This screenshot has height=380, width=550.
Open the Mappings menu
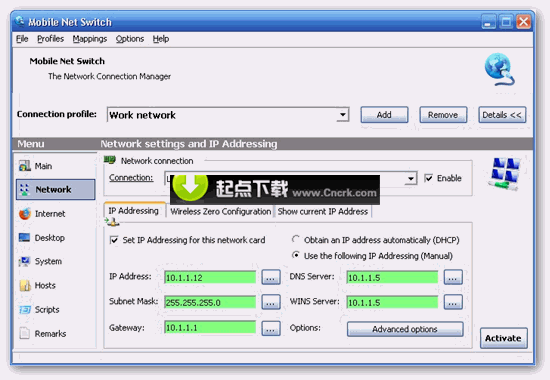(90, 39)
